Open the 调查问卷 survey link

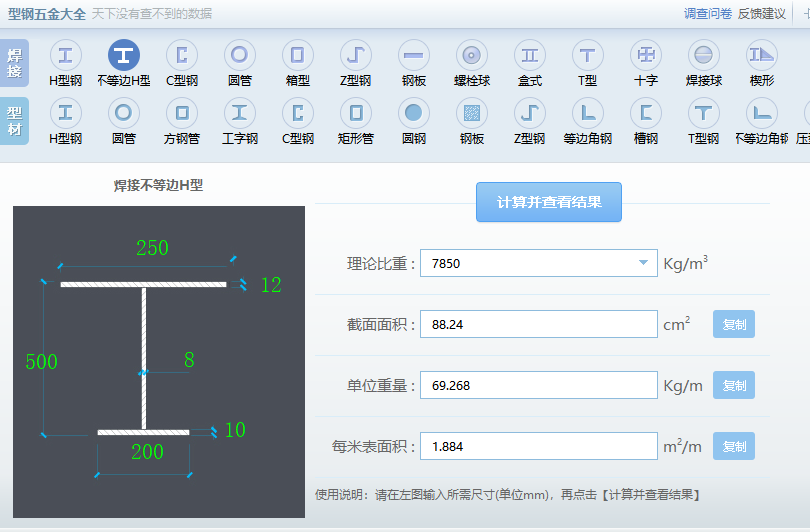point(708,14)
